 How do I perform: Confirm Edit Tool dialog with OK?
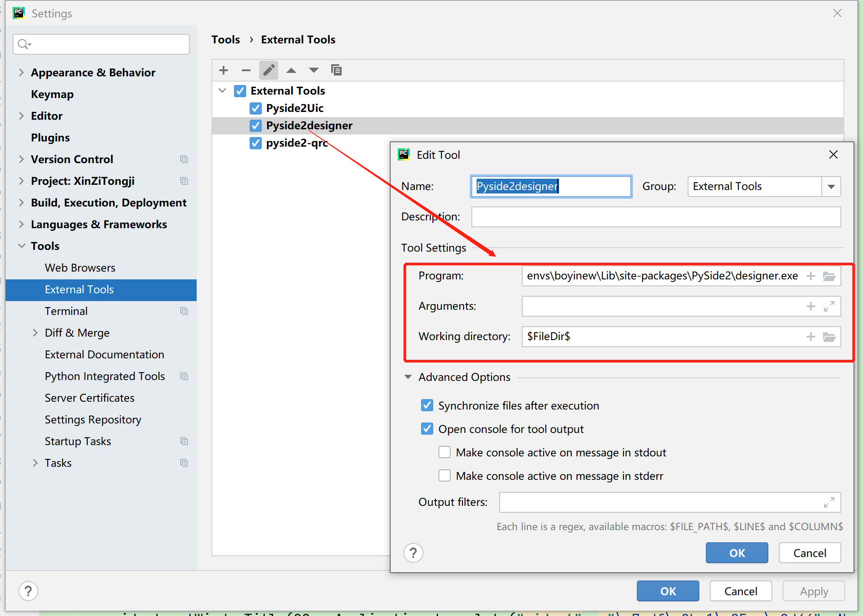pyautogui.click(x=737, y=553)
